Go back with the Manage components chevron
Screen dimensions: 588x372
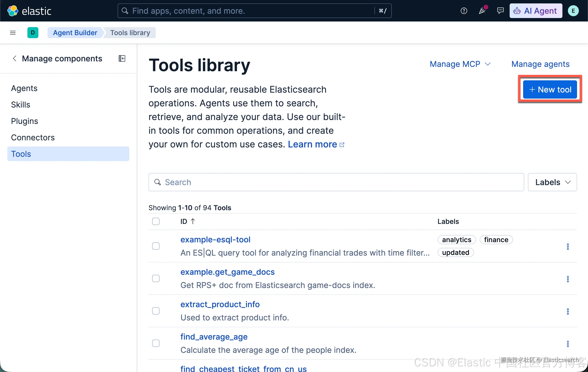15,59
